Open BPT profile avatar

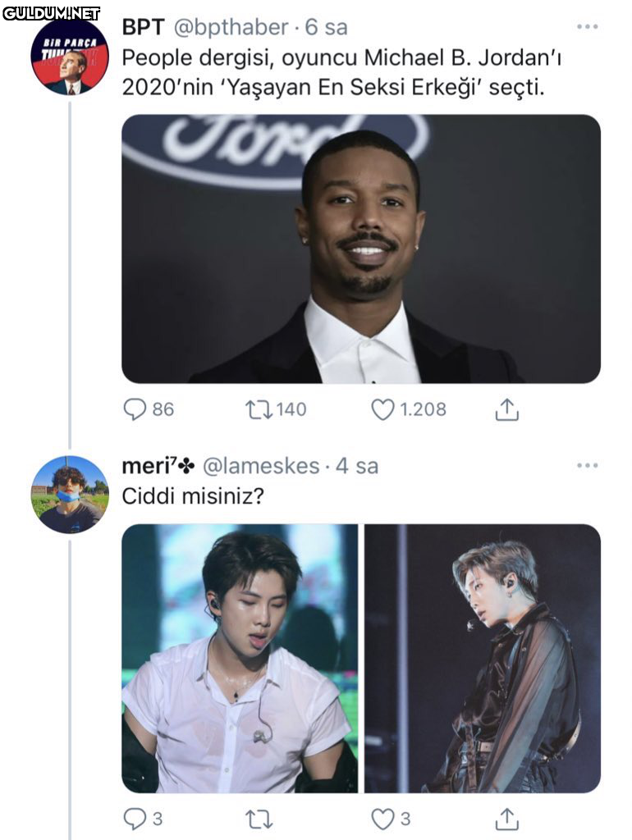click(69, 57)
